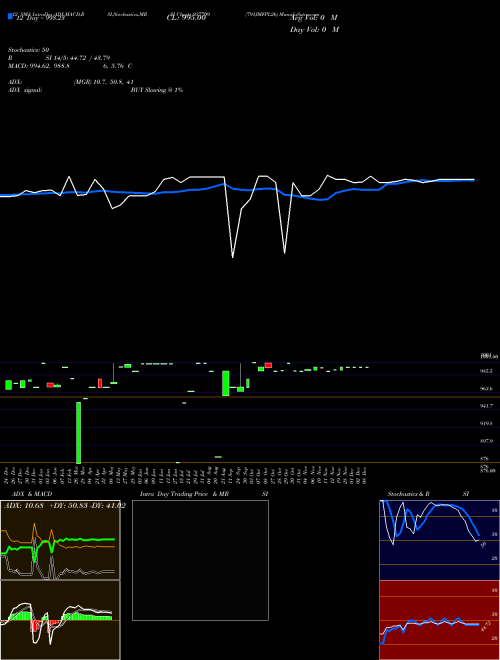Click the 'BUY Slowing @ 1%' signal text
This screenshot has height=660, width=500.
tap(157, 90)
